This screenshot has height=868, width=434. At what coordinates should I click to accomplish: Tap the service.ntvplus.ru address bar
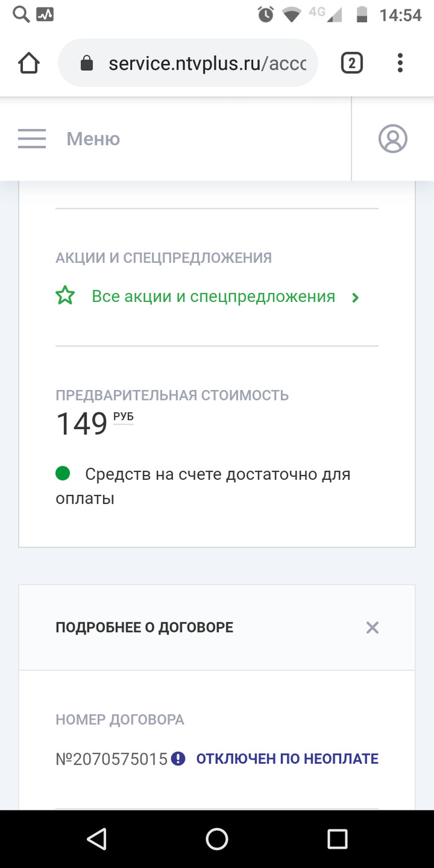point(206,63)
